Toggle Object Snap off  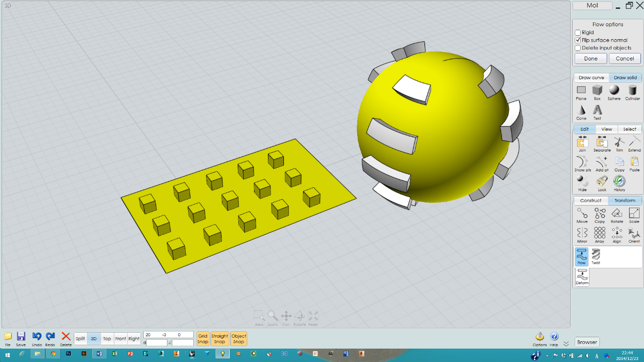[238, 339]
